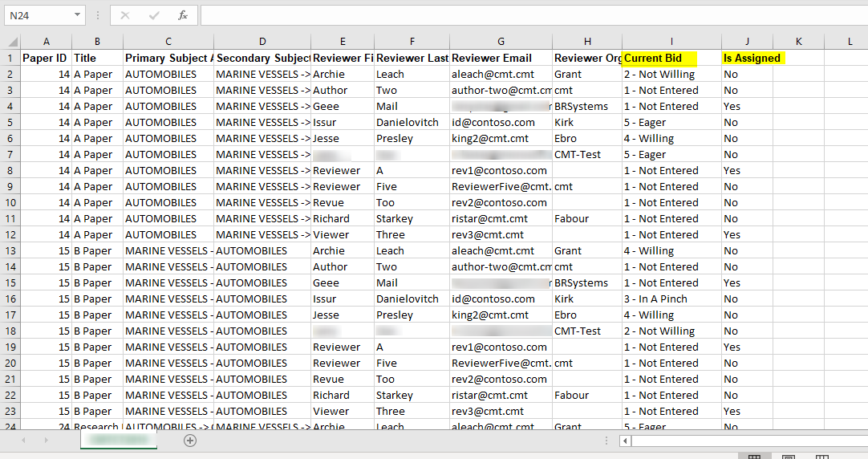Select column I header
Image resolution: width=868 pixels, height=459 pixels.
tap(671, 41)
